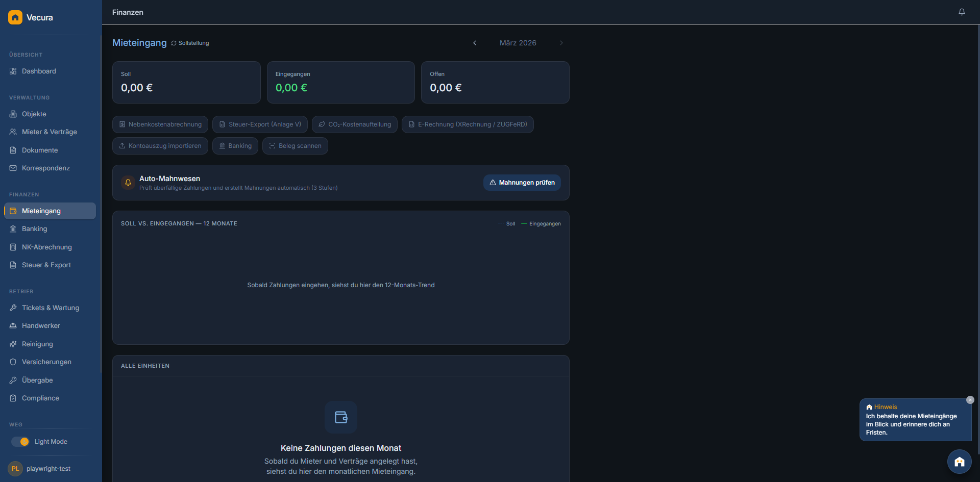
Task: Click the Beleg scannen button
Action: (x=295, y=146)
